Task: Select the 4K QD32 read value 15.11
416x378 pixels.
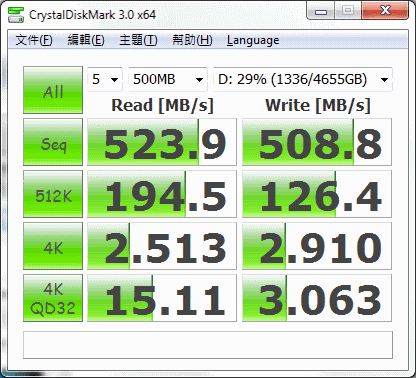Action: point(162,298)
